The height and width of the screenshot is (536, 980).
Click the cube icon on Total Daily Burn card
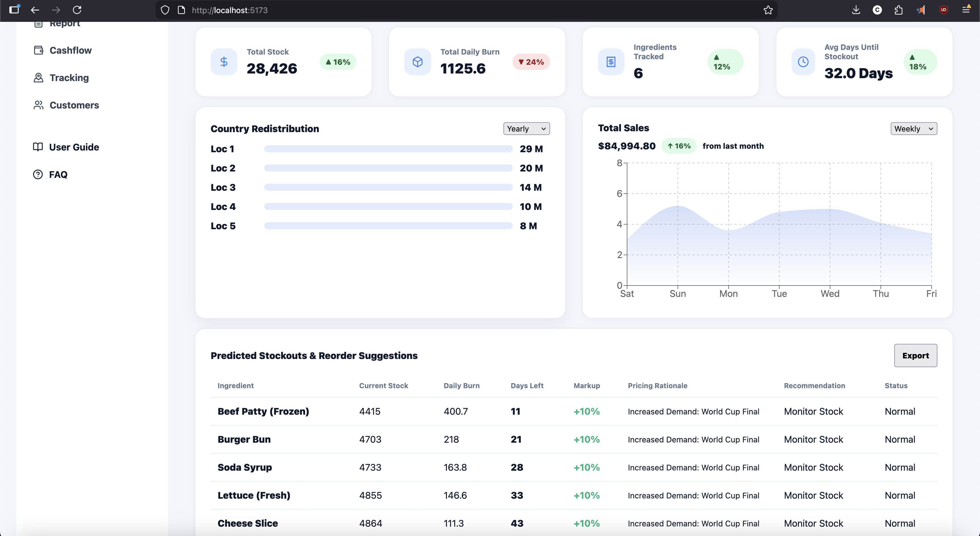[417, 62]
